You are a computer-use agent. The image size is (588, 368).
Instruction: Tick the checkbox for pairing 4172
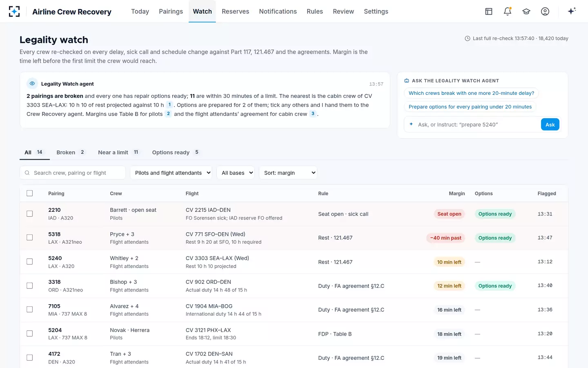(30, 358)
